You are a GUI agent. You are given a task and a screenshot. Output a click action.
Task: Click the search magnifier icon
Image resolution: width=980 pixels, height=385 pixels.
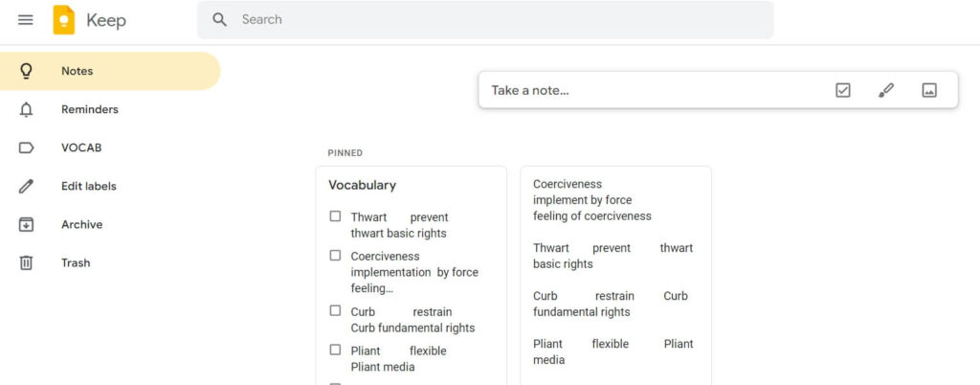(x=219, y=19)
